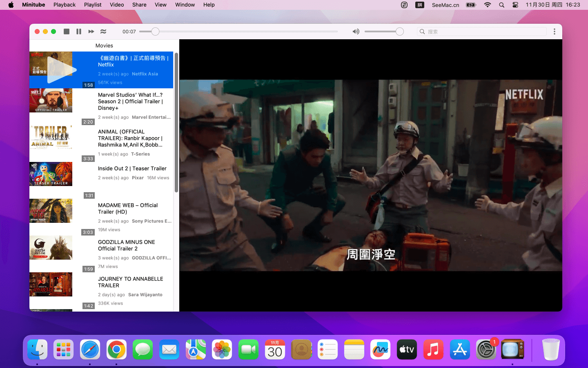The image size is (588, 368).
Task: Open battery status menu
Action: tap(471, 5)
